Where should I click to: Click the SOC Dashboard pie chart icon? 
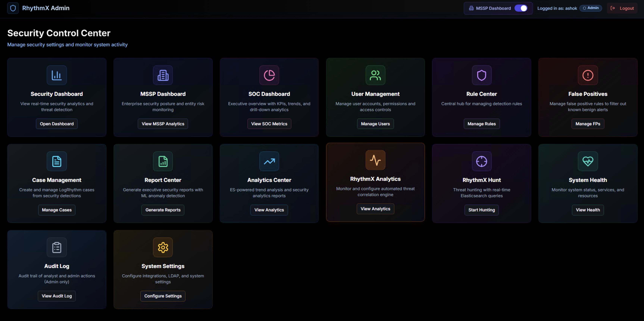(x=269, y=75)
